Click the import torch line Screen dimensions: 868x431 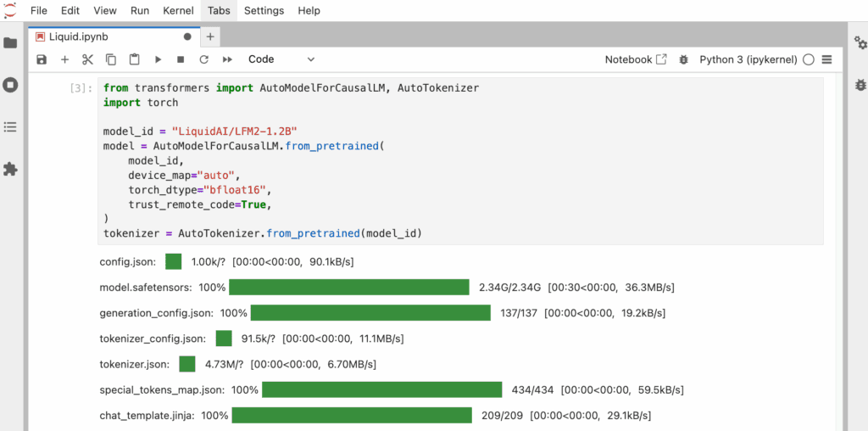point(142,103)
